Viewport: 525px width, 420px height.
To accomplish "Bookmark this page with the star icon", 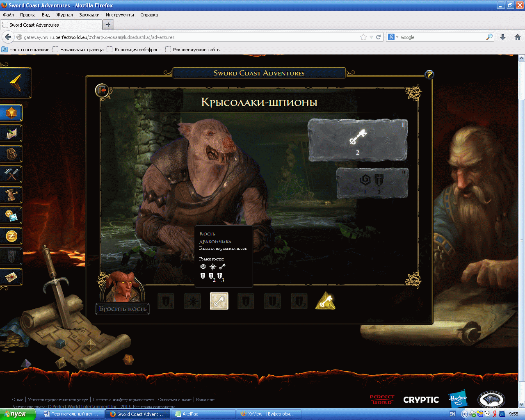I will (363, 37).
